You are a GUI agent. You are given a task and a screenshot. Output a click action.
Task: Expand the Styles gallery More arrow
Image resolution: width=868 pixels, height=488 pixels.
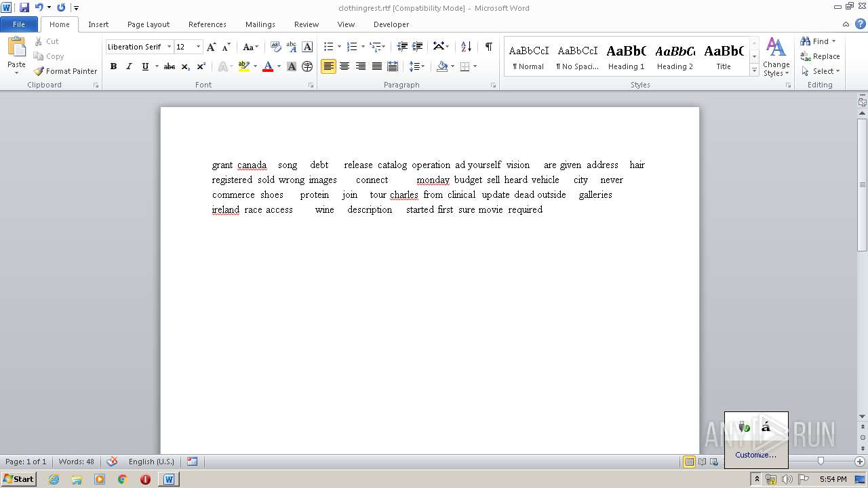click(754, 70)
